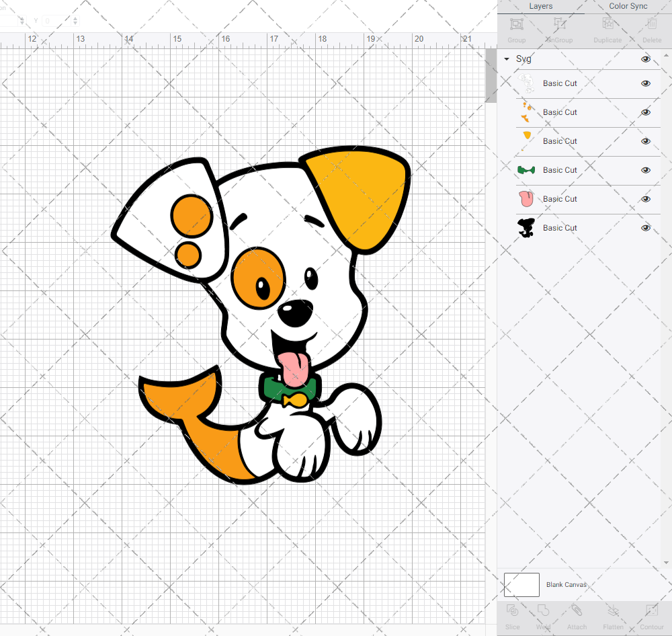Screen dimensions: 672x636
Task: Click the Y position input field
Action: (56, 21)
